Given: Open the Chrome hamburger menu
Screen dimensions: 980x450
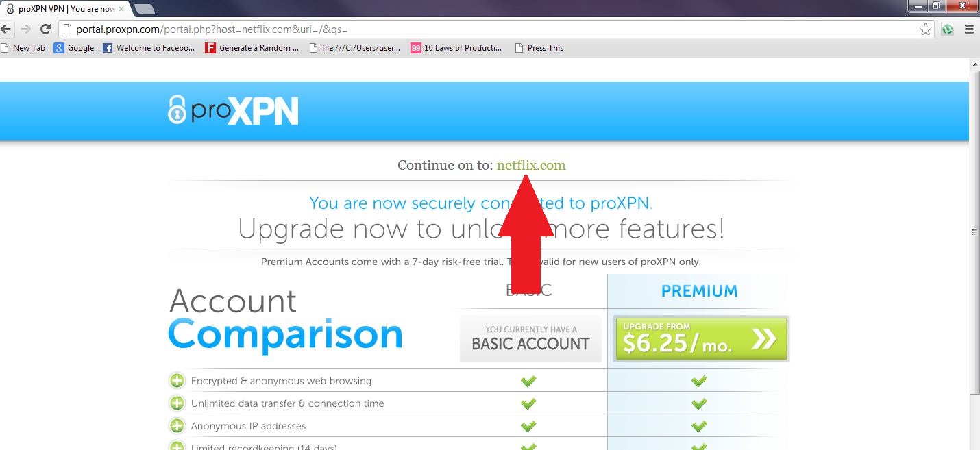Looking at the screenshot, I should pyautogui.click(x=969, y=29).
